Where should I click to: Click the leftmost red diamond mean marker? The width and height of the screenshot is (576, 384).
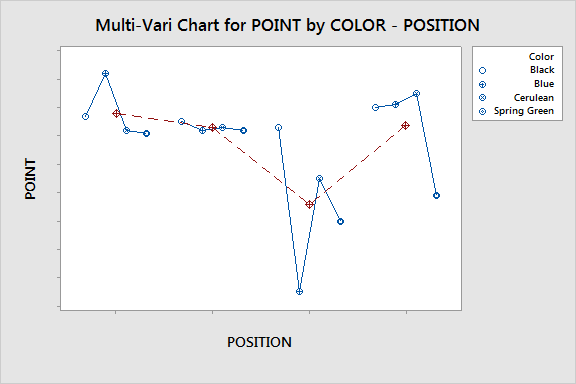[116, 114]
